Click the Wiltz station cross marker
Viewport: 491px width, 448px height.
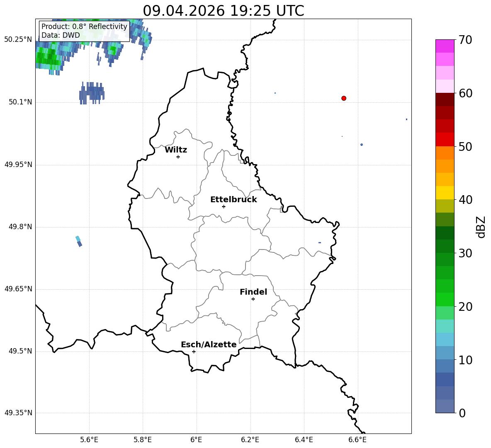point(178,157)
